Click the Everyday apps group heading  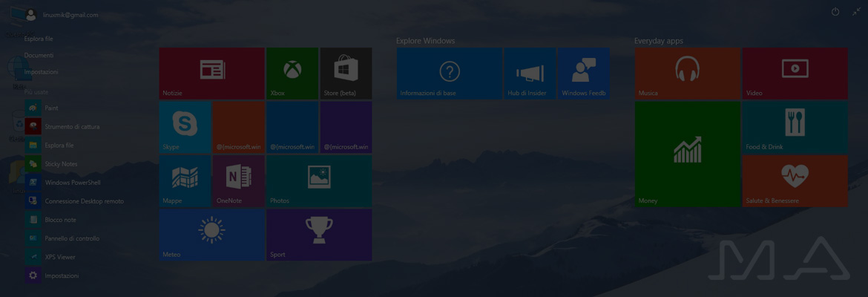[659, 41]
